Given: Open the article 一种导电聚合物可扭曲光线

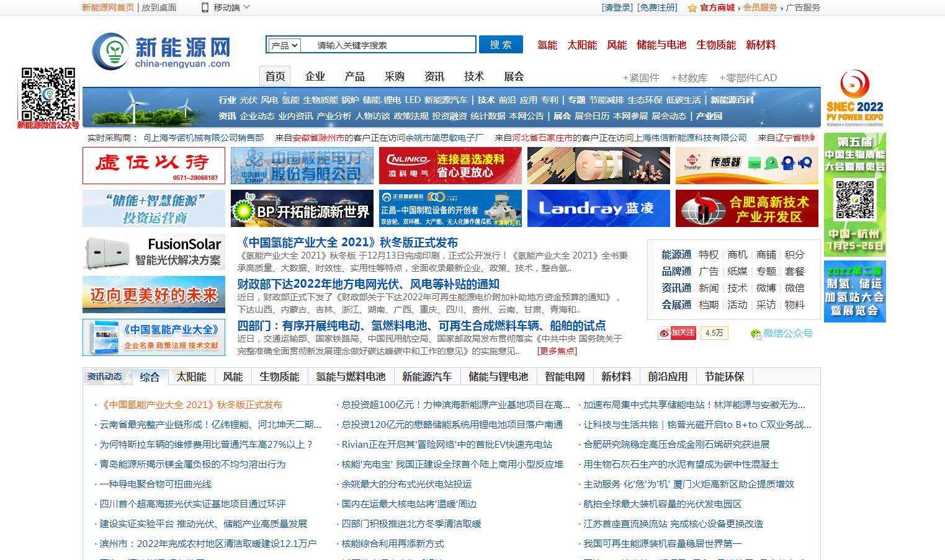Looking at the screenshot, I should coord(156,484).
